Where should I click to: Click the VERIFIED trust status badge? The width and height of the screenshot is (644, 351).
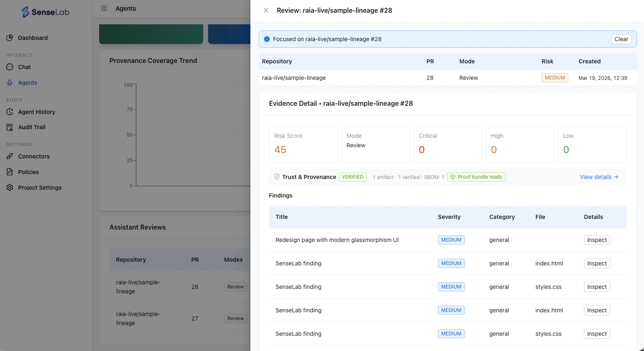(352, 177)
